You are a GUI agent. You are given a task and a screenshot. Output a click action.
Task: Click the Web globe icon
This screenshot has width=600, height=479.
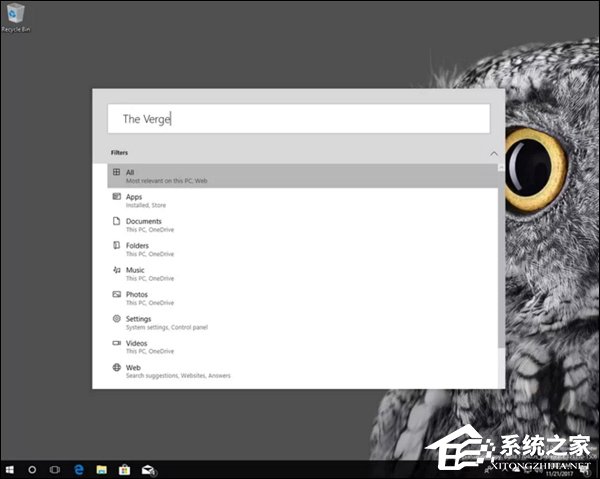tap(117, 367)
